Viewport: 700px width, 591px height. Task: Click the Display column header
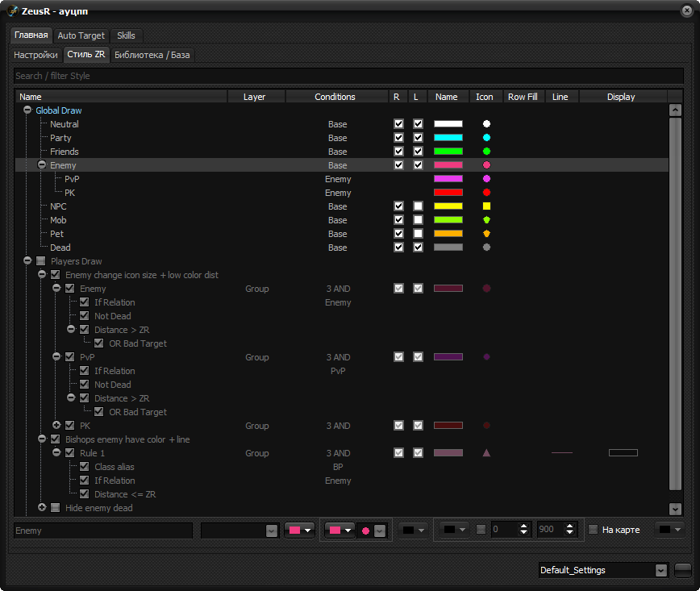621,97
